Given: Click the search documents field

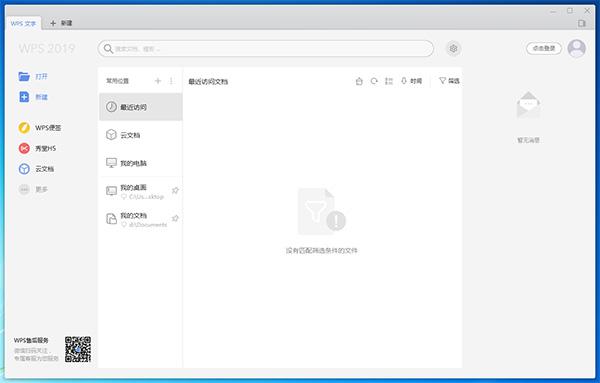Looking at the screenshot, I should point(266,49).
